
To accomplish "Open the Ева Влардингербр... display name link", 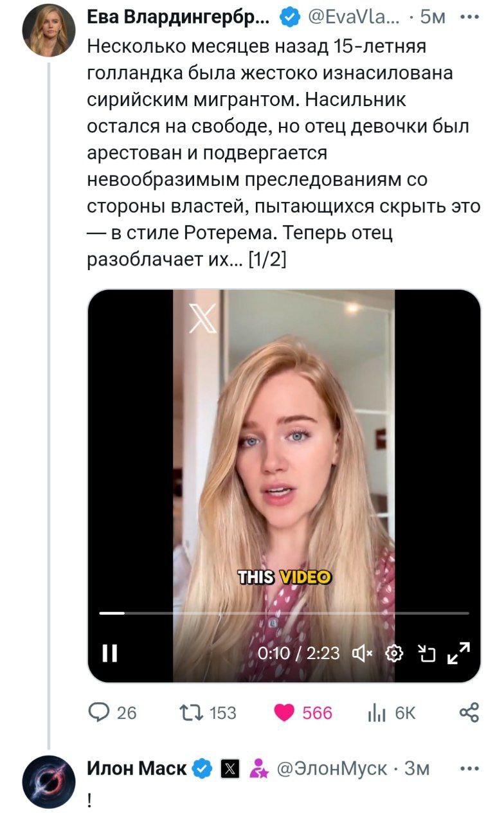I will click(179, 20).
